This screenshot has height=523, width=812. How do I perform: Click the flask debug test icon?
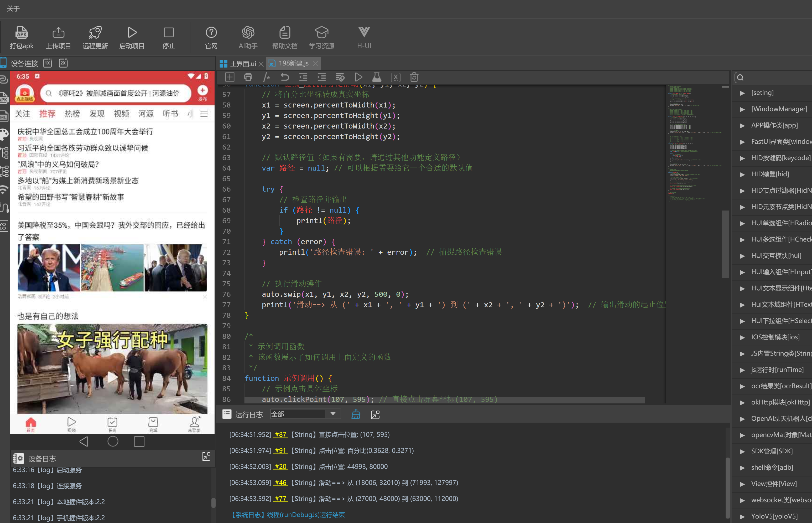(x=377, y=77)
